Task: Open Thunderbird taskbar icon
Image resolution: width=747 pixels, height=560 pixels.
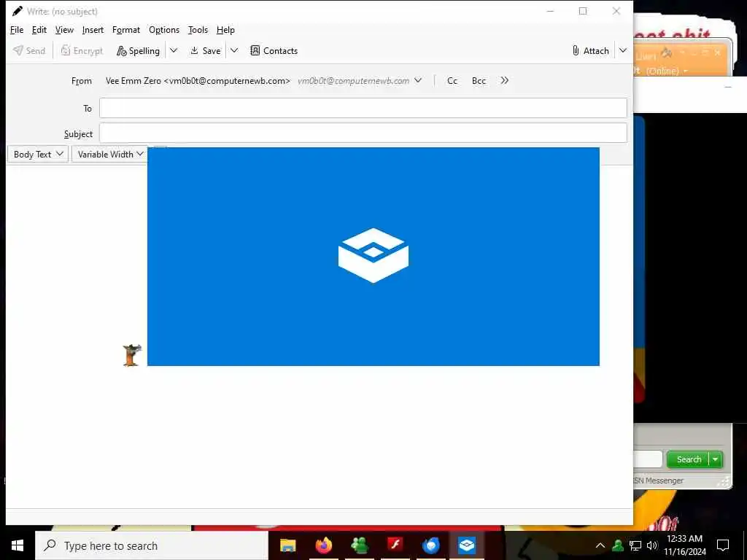Action: click(x=430, y=545)
